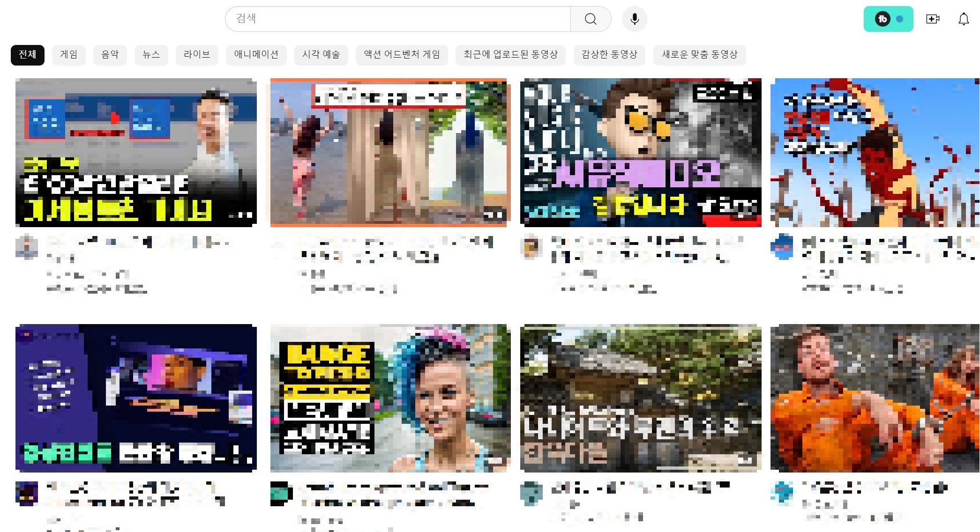The image size is (980, 532).
Task: Open the traditional house garden video thumbnail
Action: (640, 398)
